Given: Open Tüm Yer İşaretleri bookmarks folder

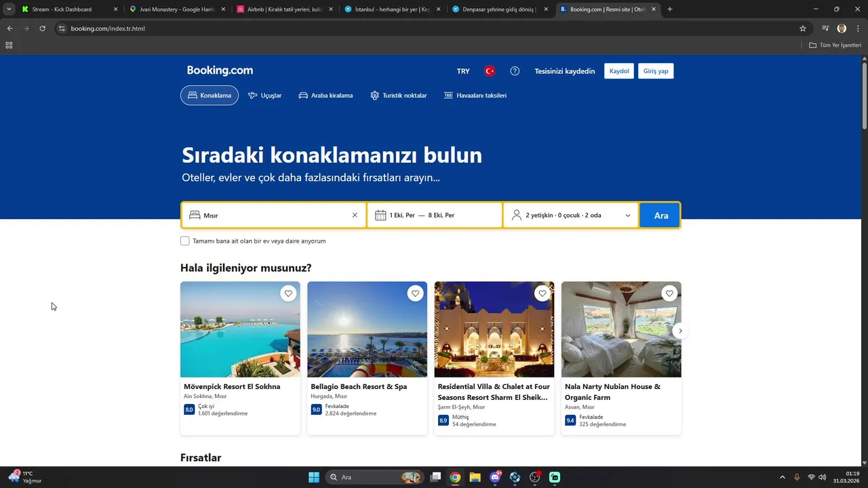Looking at the screenshot, I should tap(835, 45).
